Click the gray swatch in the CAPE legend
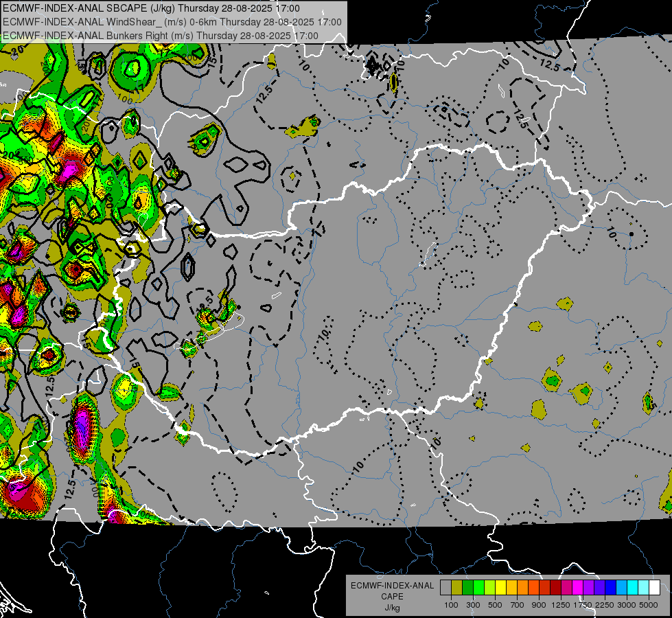This screenshot has height=618, width=672. [445, 588]
